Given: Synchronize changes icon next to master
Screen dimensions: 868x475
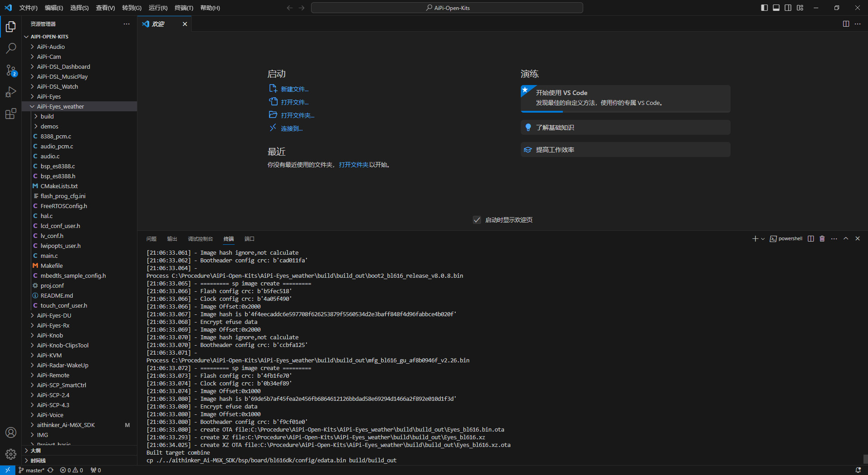Looking at the screenshot, I should click(51, 470).
